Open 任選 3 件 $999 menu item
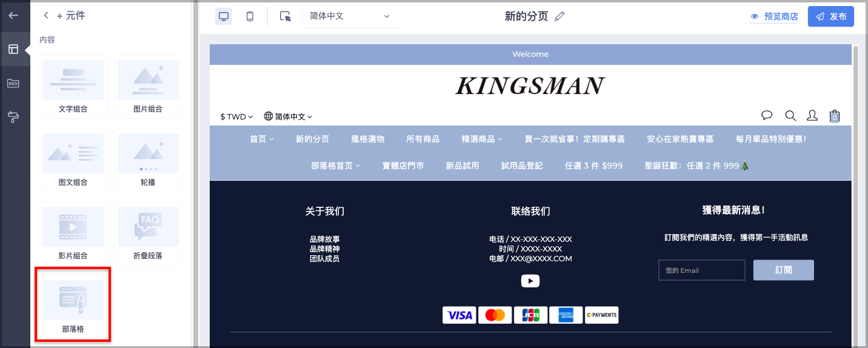Screen dimensions: 868x348 click(593, 166)
